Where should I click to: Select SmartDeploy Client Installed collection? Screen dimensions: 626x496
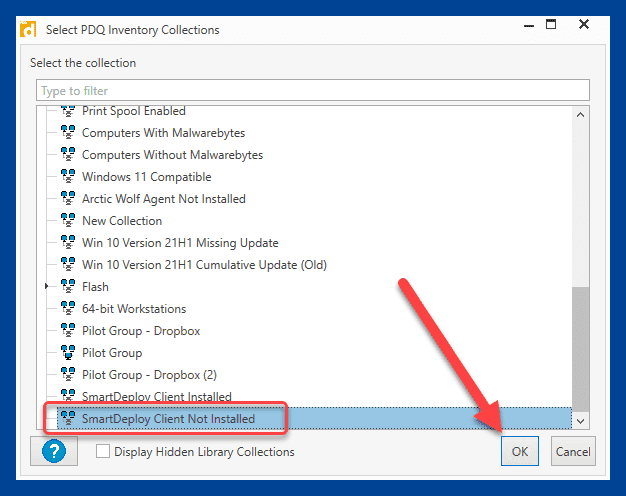click(x=156, y=396)
